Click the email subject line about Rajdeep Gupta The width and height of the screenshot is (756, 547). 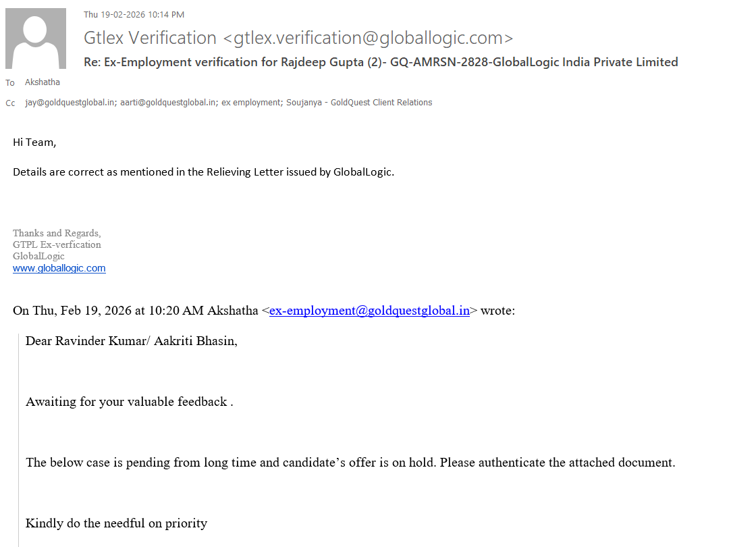click(381, 62)
